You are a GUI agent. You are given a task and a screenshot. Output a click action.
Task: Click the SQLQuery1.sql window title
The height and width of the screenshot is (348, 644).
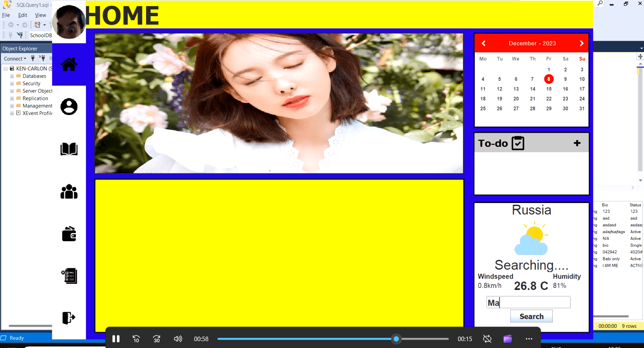pyautogui.click(x=32, y=5)
